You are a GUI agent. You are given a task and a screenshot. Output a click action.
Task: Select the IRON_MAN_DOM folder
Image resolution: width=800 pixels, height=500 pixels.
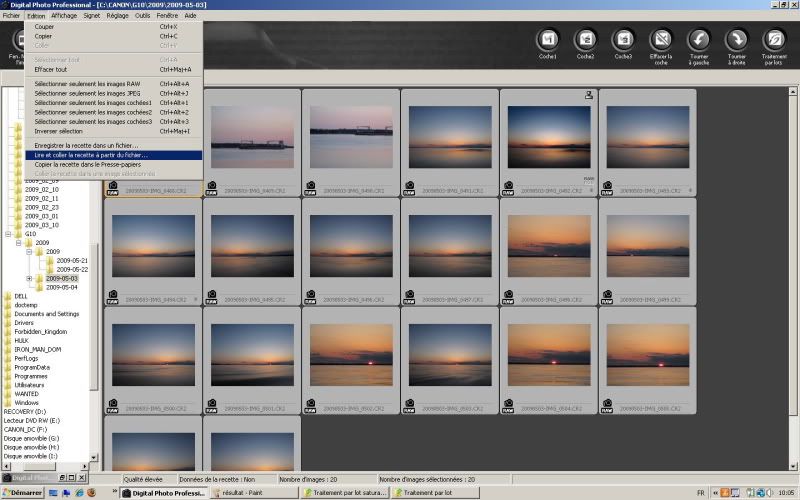pyautogui.click(x=38, y=349)
